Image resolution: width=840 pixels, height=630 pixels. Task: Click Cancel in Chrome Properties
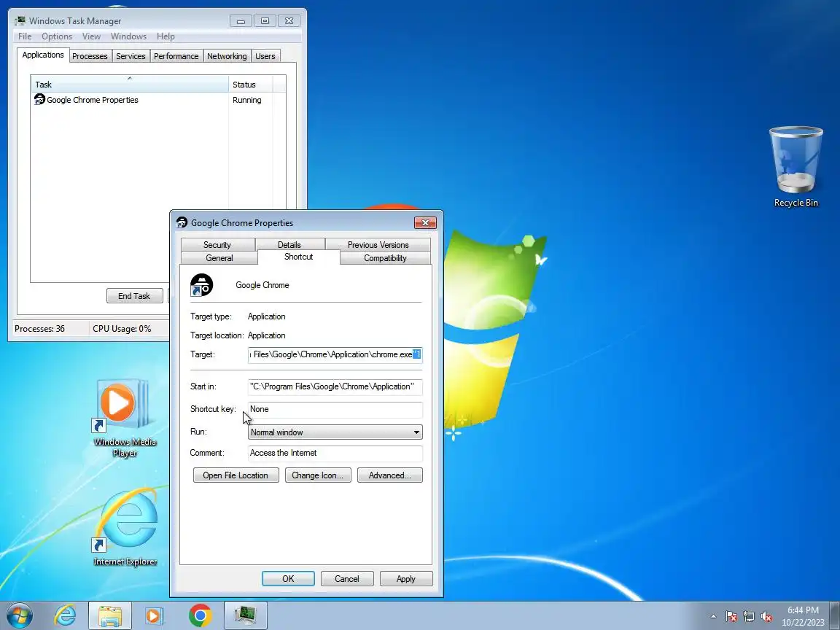pos(347,578)
